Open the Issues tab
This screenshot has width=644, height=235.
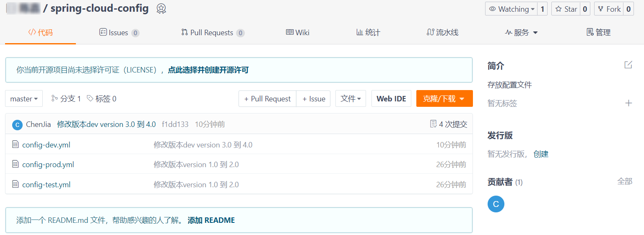(x=119, y=32)
